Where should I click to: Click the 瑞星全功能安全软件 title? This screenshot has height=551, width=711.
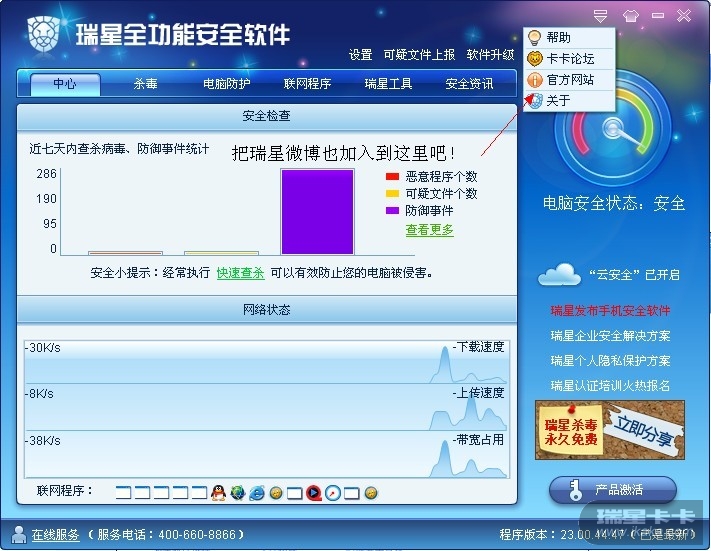click(182, 34)
